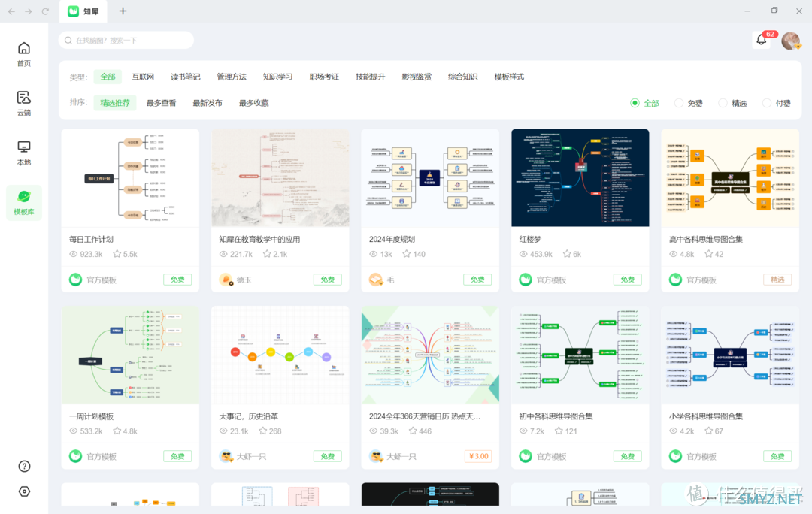Click 官方模板 logo on 初中各科思维导图合集 card
Viewport: 812px width, 514px height.
(x=526, y=457)
